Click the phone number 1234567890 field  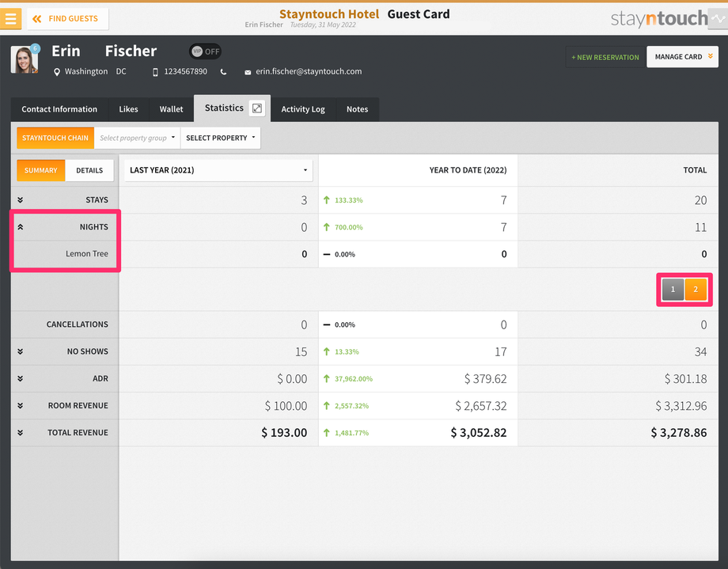coord(186,71)
